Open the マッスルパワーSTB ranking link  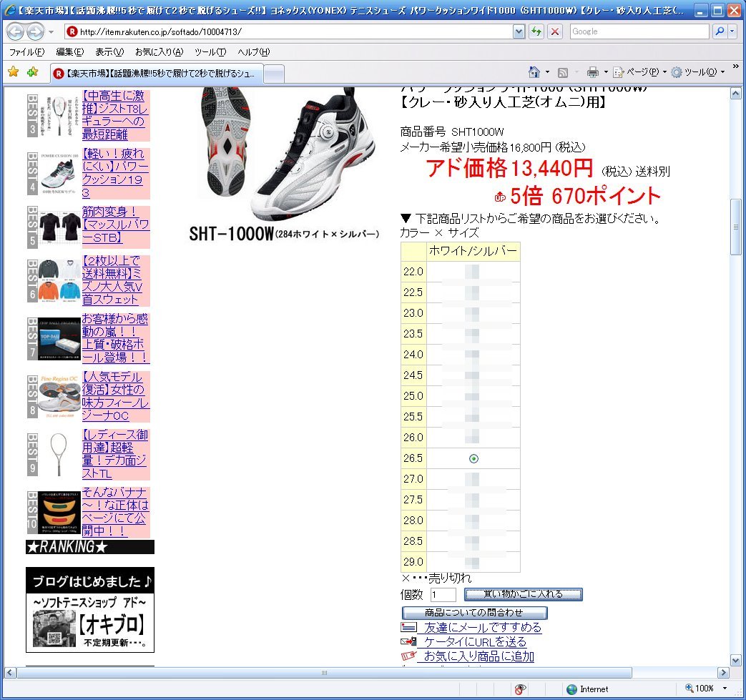tap(116, 225)
